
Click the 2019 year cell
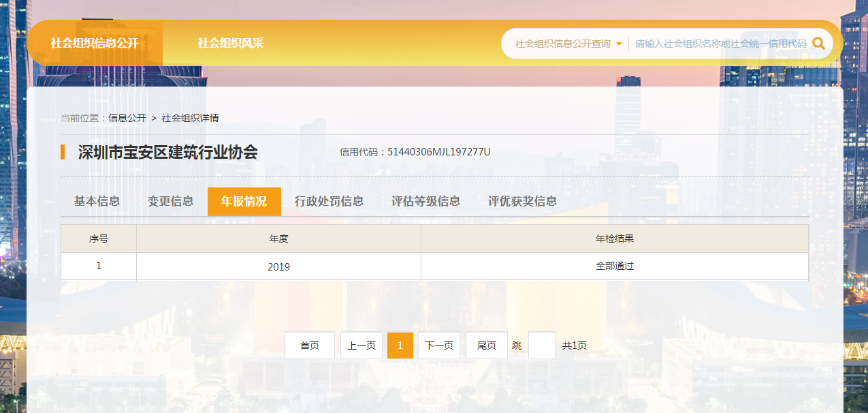coord(278,266)
